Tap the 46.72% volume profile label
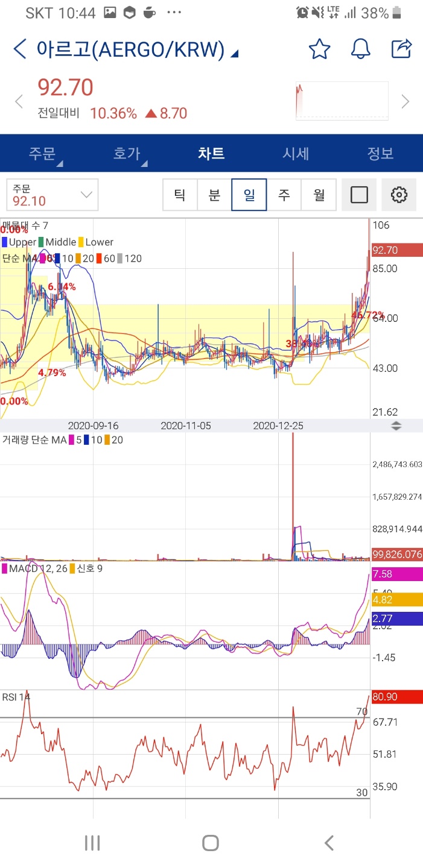The image size is (423, 868). 367,315
